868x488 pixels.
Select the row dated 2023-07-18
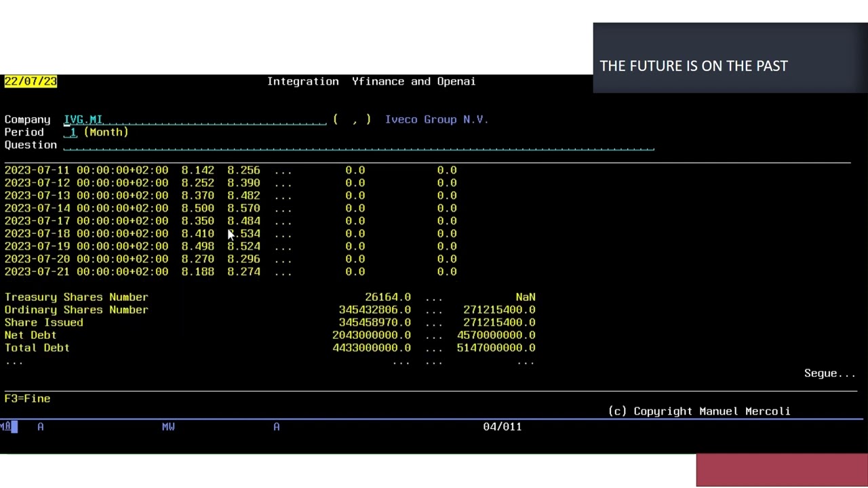231,234
